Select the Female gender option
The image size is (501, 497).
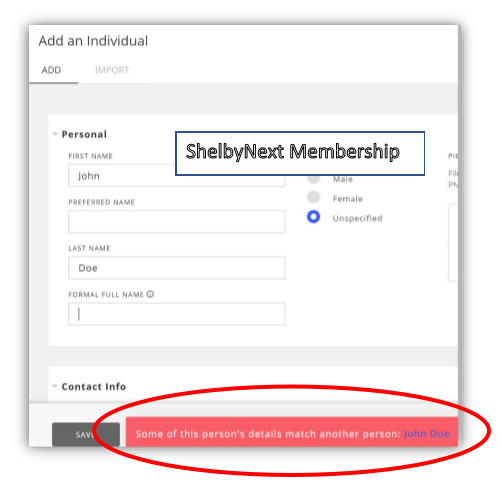tap(313, 197)
